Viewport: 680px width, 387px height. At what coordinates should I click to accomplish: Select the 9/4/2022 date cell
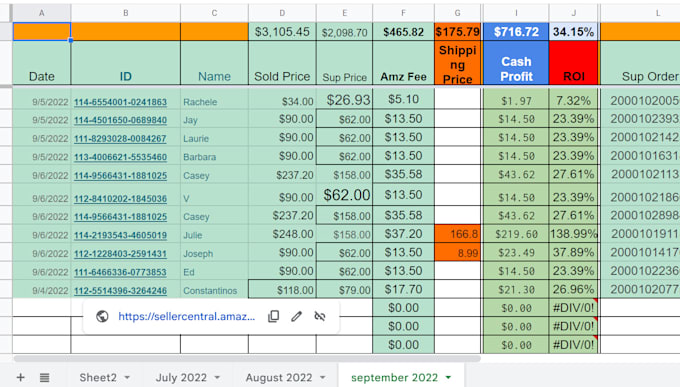pos(42,289)
